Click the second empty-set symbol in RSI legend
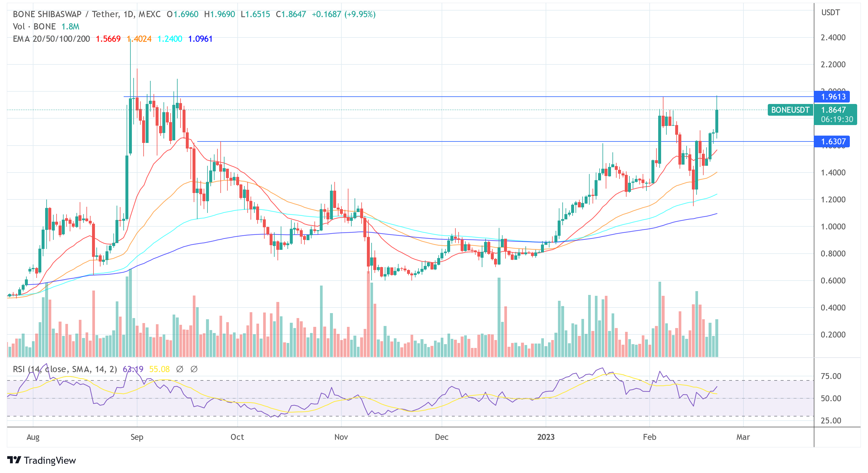Viewport: 868px width, 473px height. [x=194, y=369]
